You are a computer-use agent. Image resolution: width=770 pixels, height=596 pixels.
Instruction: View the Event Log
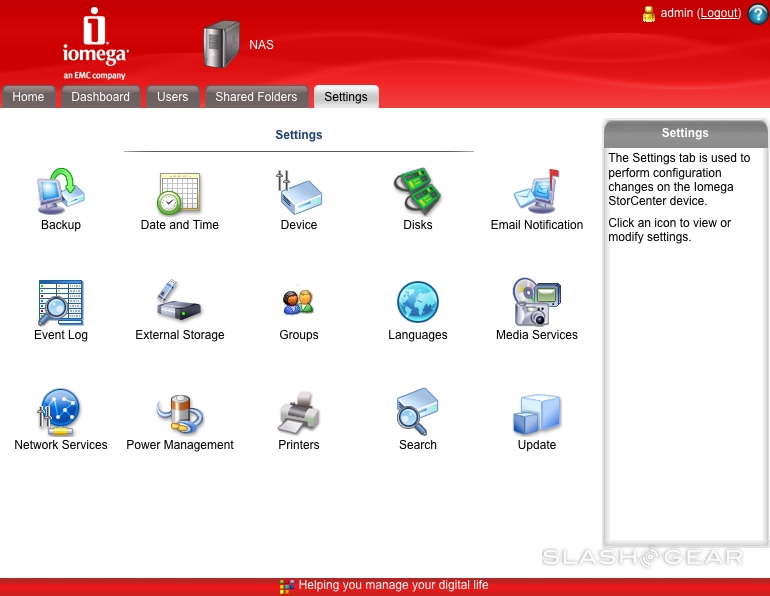(x=61, y=302)
